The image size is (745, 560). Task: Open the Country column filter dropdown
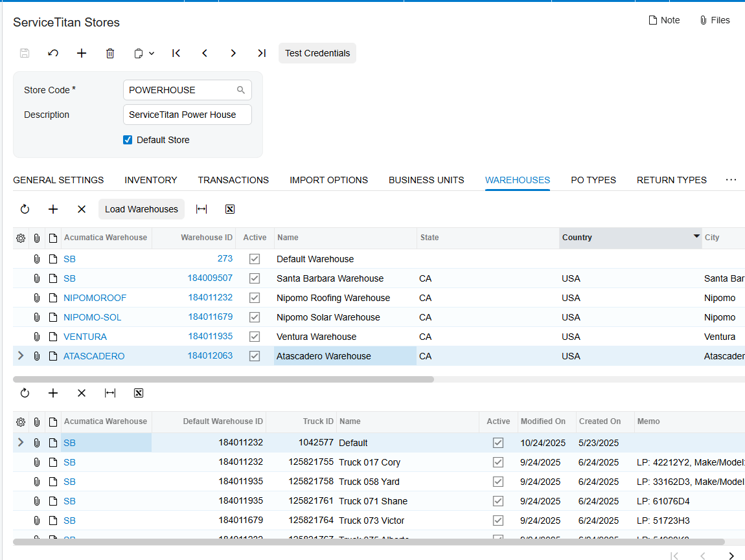click(x=696, y=236)
